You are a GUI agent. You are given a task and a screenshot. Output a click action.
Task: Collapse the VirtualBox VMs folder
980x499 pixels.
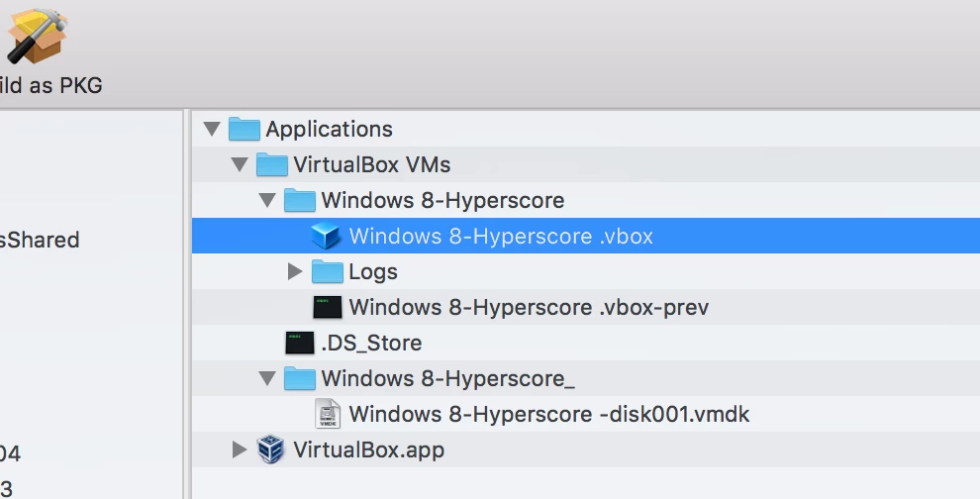240,165
